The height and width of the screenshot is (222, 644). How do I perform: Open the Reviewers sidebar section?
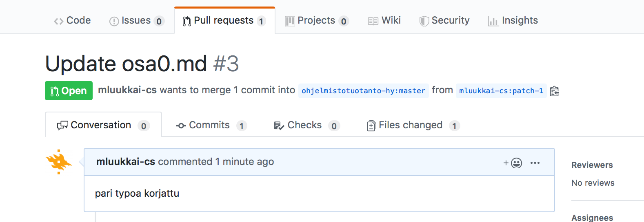pos(592,165)
